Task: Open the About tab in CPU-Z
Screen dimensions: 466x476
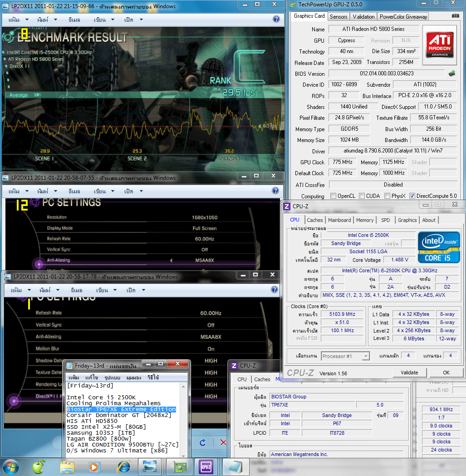Action: (x=429, y=220)
